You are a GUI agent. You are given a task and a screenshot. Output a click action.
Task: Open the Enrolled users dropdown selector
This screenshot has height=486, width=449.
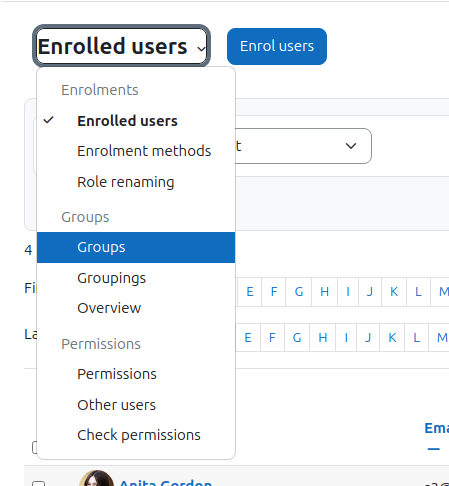tap(121, 46)
